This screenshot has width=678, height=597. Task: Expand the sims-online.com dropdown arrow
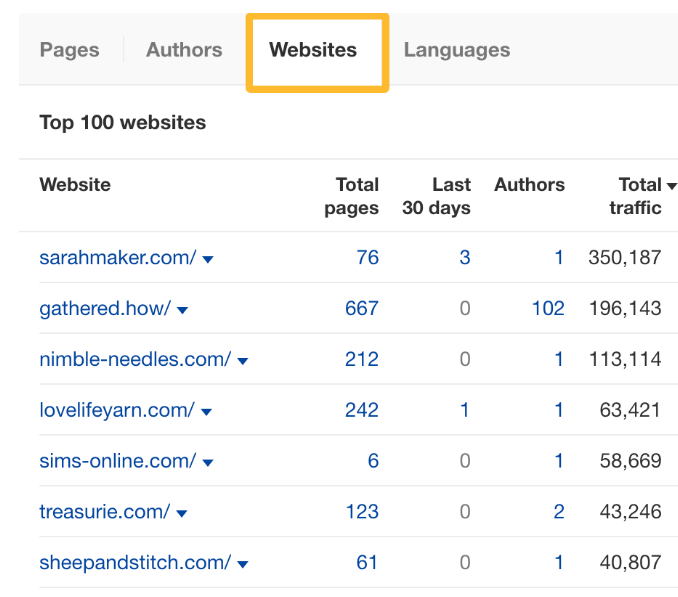coord(208,463)
